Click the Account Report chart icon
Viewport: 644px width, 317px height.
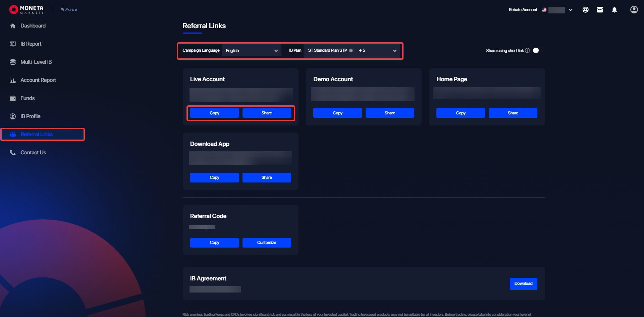point(13,80)
